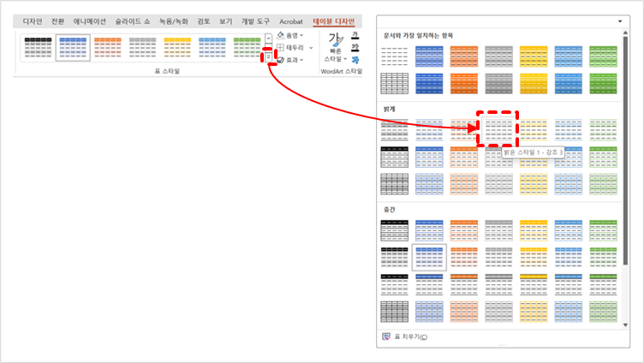Click the 중간 section heading
This screenshot has width=644, height=363.
[x=390, y=210]
